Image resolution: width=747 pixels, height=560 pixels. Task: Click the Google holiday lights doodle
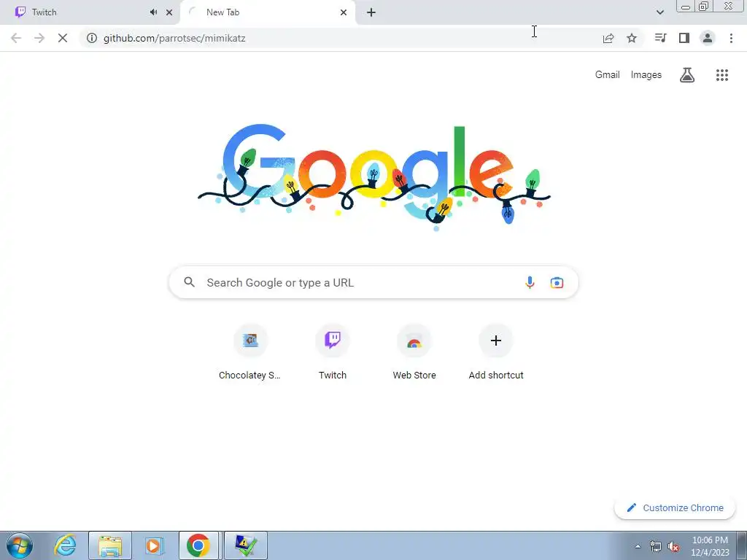coord(374,177)
